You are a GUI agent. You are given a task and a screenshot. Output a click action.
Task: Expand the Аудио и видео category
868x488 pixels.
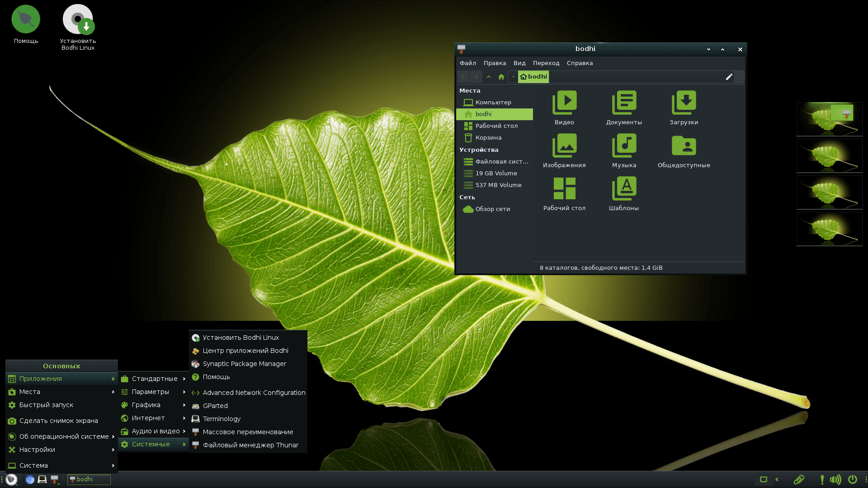click(x=153, y=431)
